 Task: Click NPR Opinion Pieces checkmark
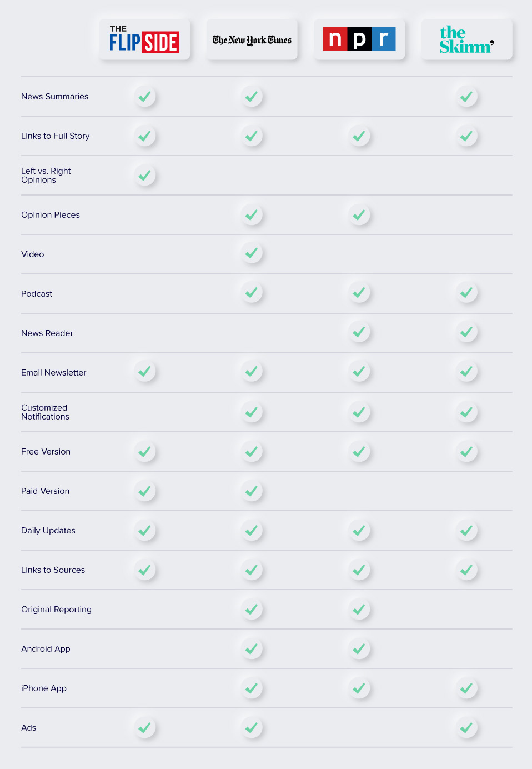(359, 215)
